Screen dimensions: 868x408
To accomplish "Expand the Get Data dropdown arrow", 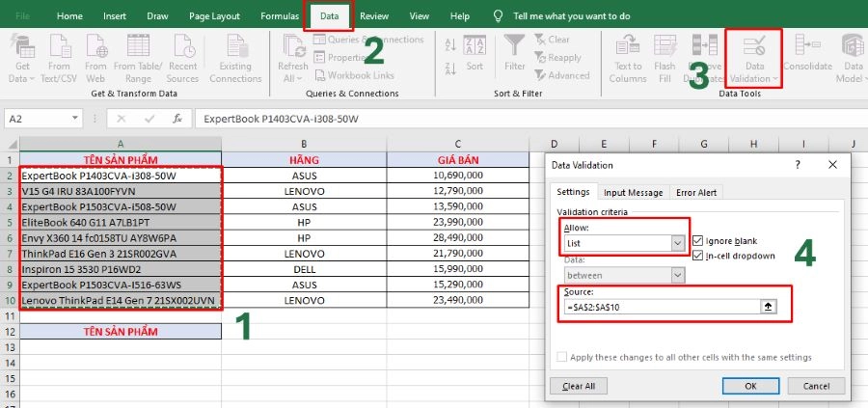I will pos(32,79).
